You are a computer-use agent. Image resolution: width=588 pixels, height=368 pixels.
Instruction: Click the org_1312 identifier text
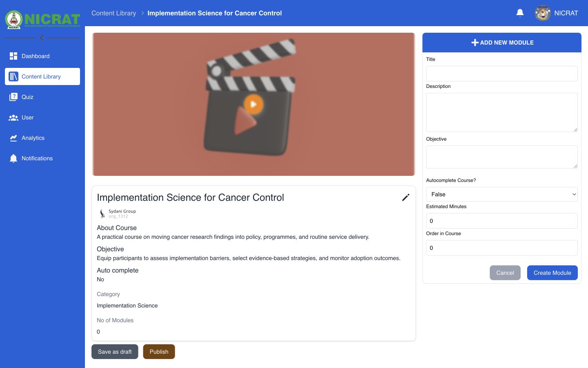[x=118, y=216]
